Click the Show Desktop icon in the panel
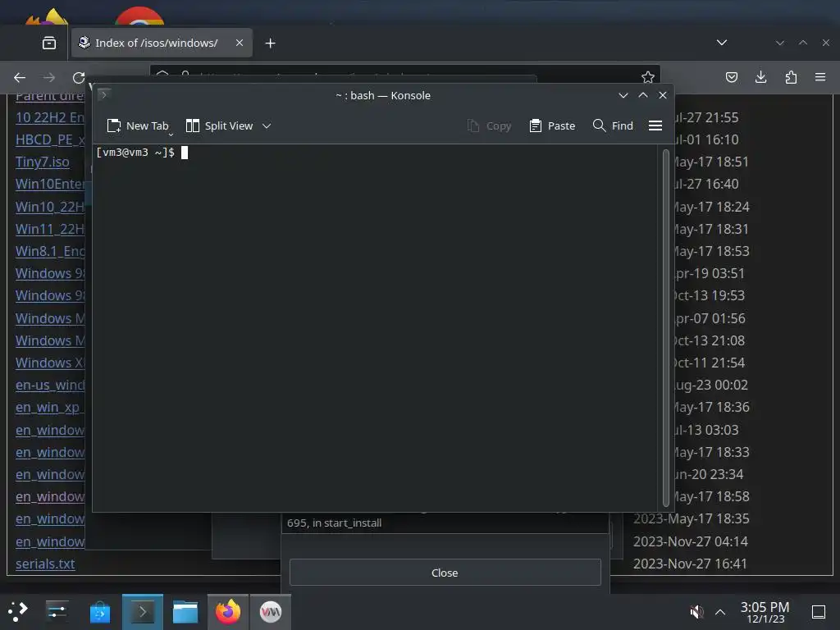This screenshot has width=840, height=630. click(819, 612)
